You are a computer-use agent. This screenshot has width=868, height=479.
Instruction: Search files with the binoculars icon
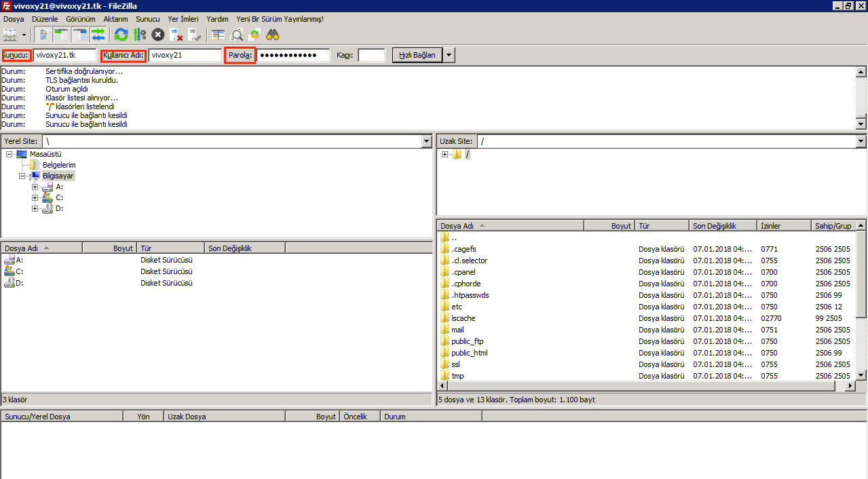tap(273, 34)
